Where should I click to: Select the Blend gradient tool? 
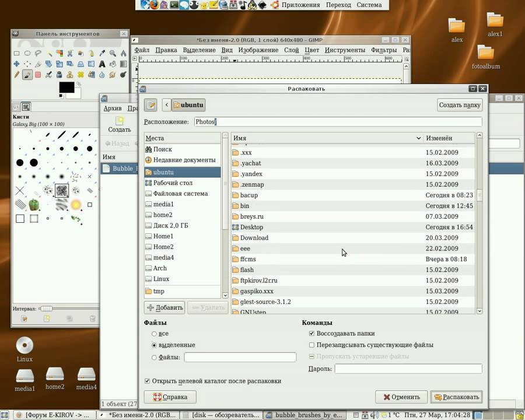click(x=124, y=64)
